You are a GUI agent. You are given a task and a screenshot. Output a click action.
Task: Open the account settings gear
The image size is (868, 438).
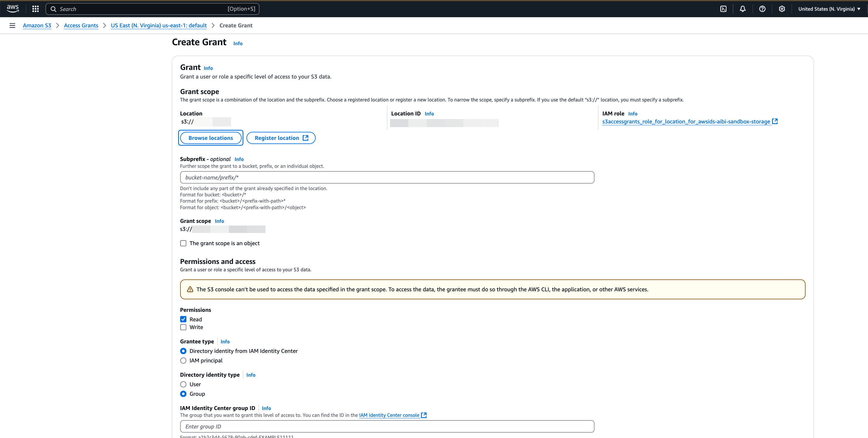(782, 9)
